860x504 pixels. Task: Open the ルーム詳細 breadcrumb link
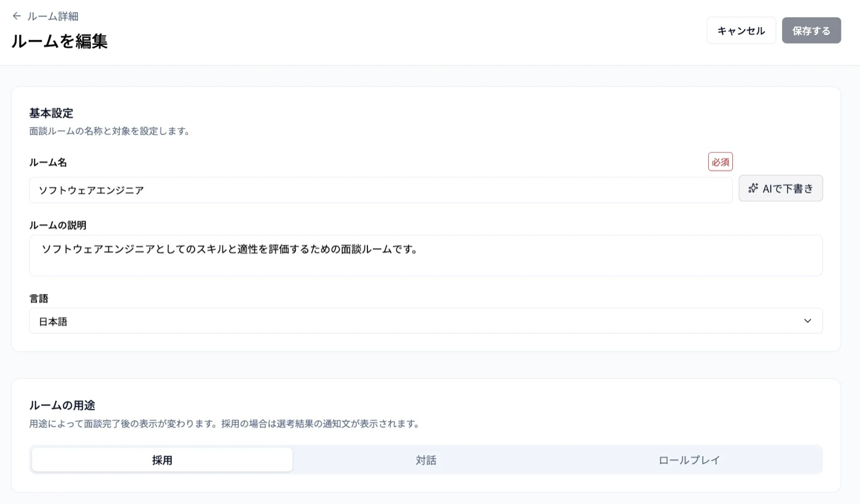coord(53,17)
